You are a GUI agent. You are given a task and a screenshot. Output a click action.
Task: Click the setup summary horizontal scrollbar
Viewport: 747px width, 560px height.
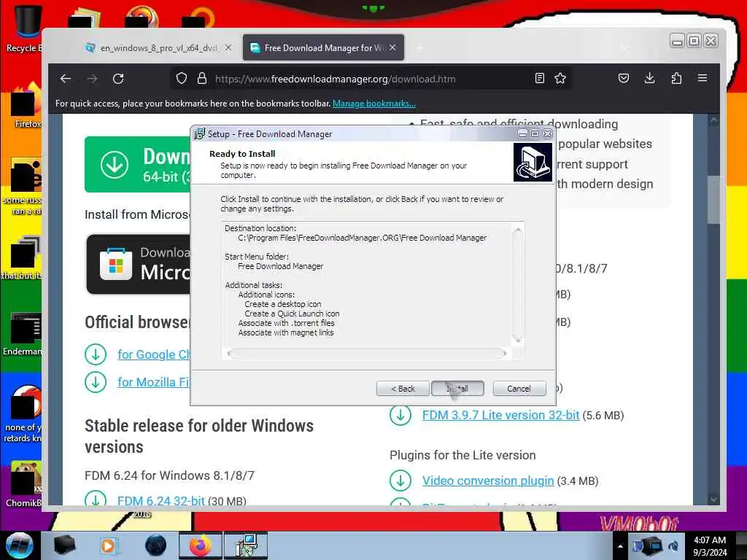click(x=367, y=354)
